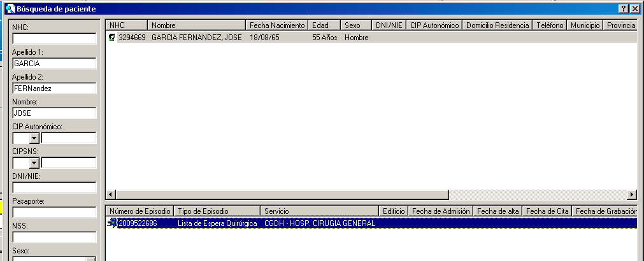The image size is (644, 261).
Task: Select episode number 2009522686
Action: pos(138,223)
